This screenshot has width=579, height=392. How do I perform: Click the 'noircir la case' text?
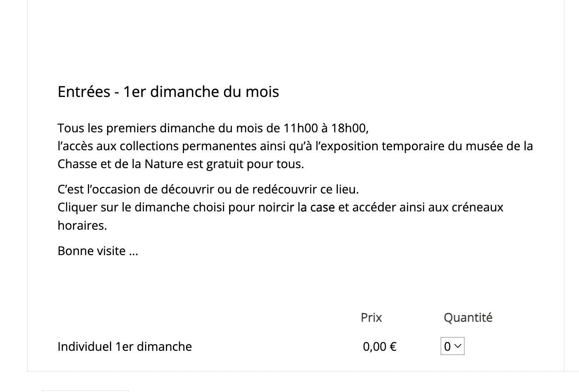coord(296,207)
